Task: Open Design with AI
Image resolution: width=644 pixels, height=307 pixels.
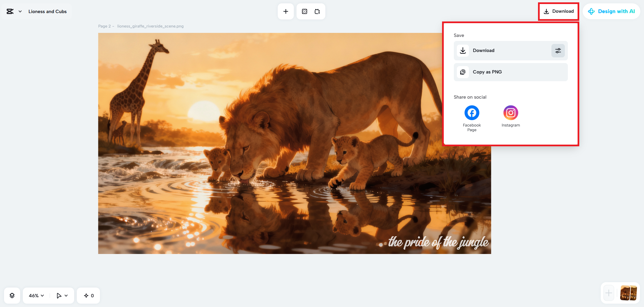Action: [611, 11]
